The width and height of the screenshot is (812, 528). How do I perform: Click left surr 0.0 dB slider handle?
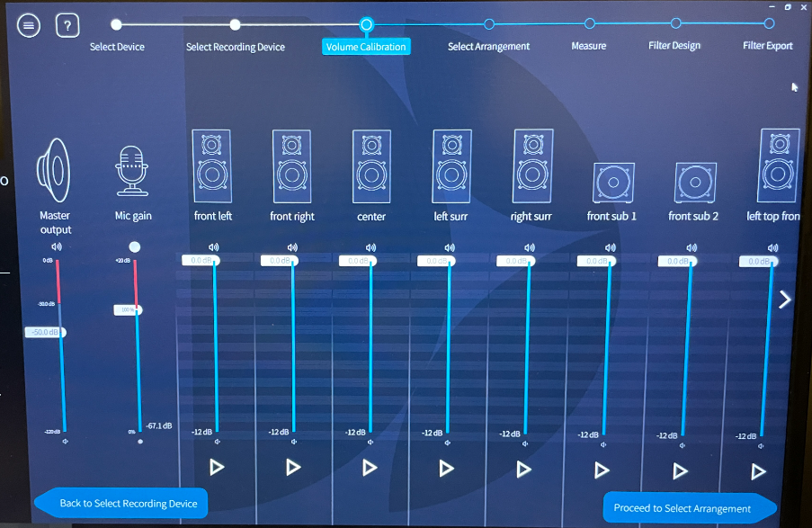[x=436, y=261]
